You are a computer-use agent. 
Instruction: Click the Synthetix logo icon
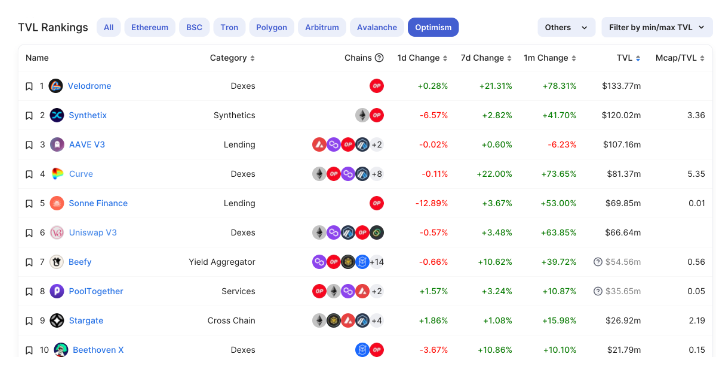(x=57, y=115)
